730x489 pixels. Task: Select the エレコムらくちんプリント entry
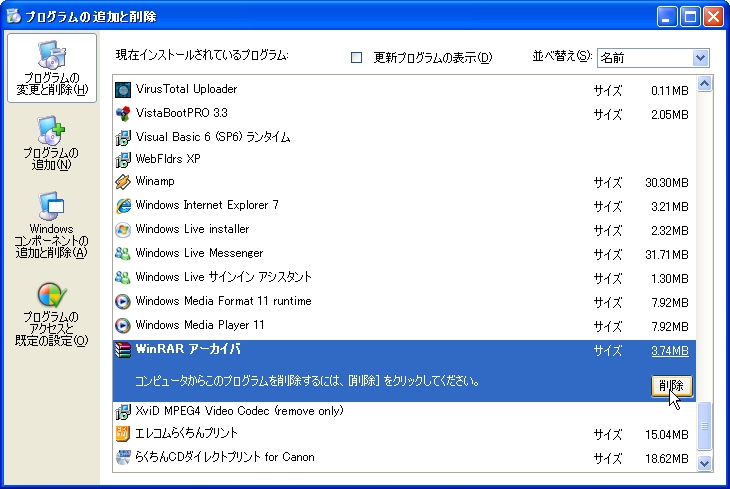coord(404,434)
